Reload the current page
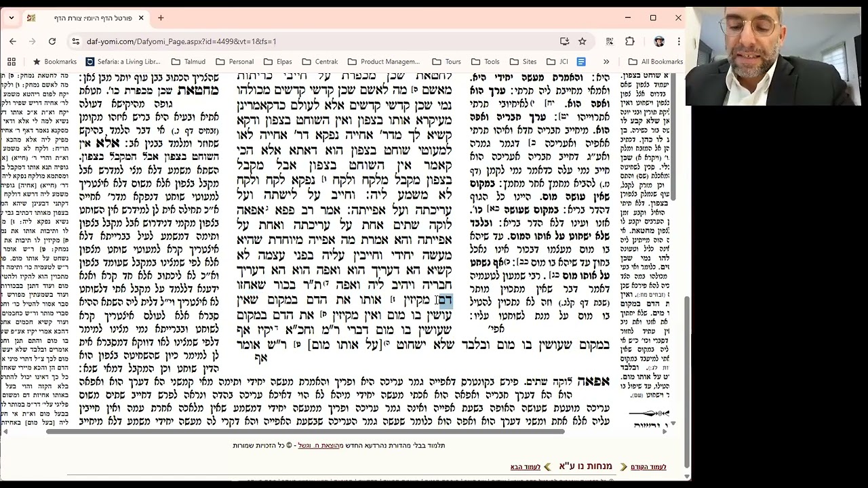 52,41
